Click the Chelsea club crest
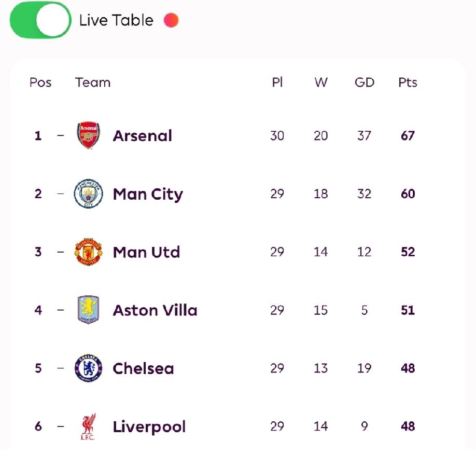Screen dimensions: 476x456 (88, 368)
